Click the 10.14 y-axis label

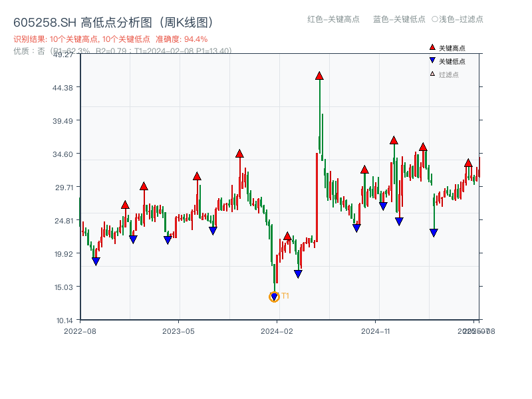click(65, 321)
